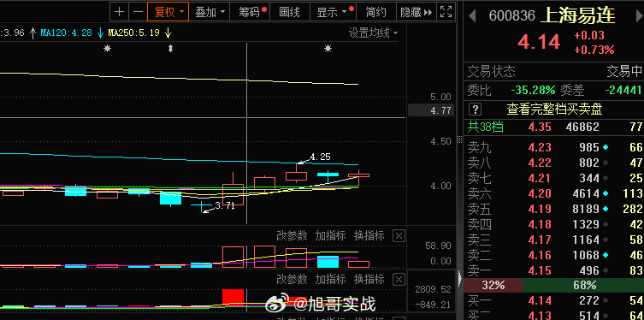Viewport: 644px width, 320px height.
Task: Click 隐藏 to hide the side panel
Action: (x=416, y=12)
